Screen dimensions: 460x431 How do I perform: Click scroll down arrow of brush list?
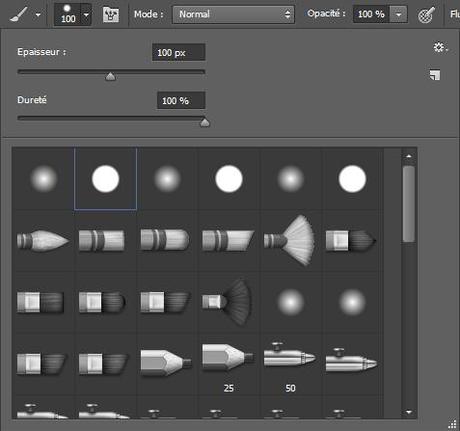(409, 412)
